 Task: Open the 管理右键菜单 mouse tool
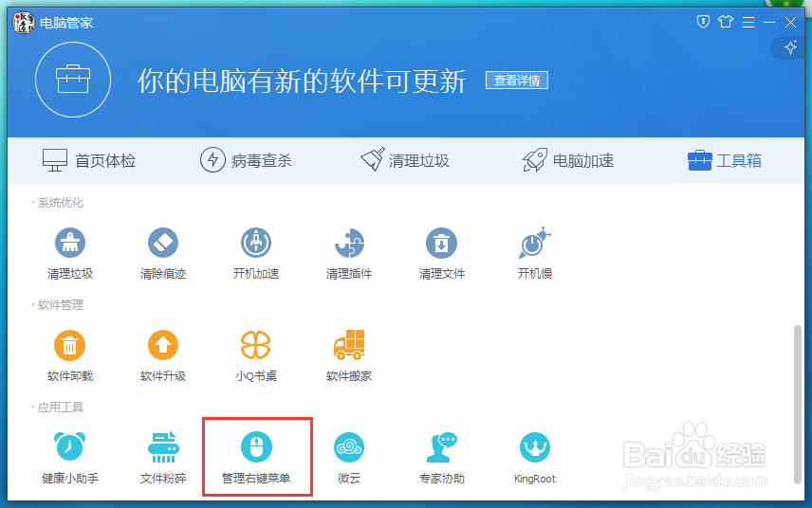pos(256,447)
